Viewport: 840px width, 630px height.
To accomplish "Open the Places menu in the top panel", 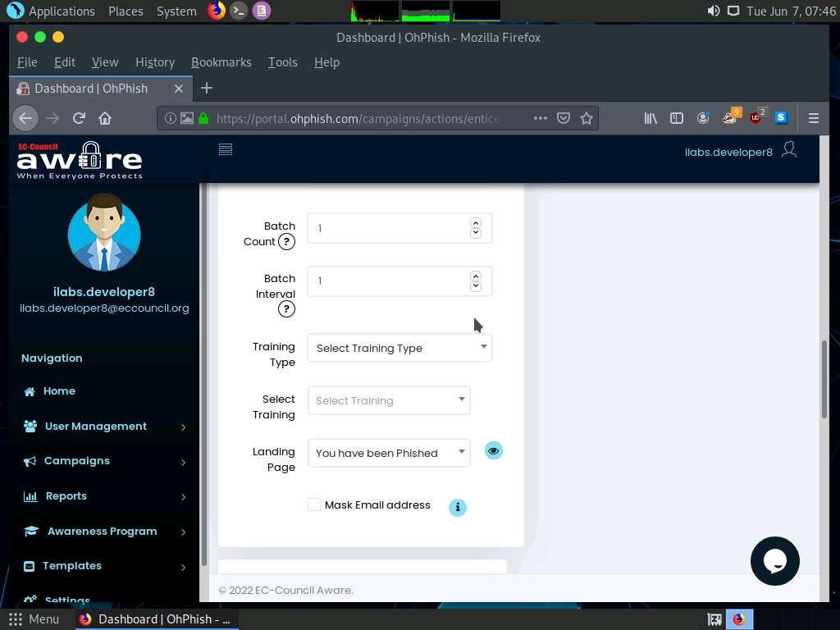I will 126,11.
